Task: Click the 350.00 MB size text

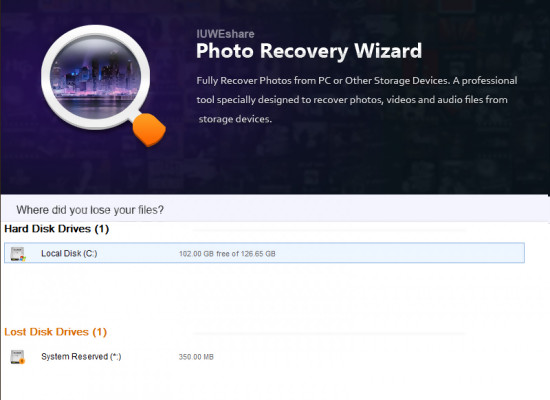Action: pos(196,357)
